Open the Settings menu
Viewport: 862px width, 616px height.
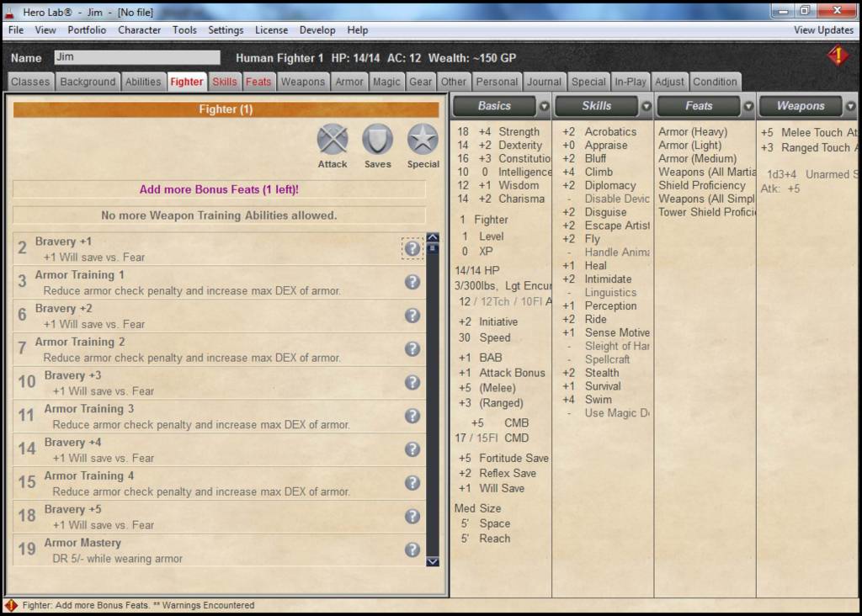tap(226, 30)
